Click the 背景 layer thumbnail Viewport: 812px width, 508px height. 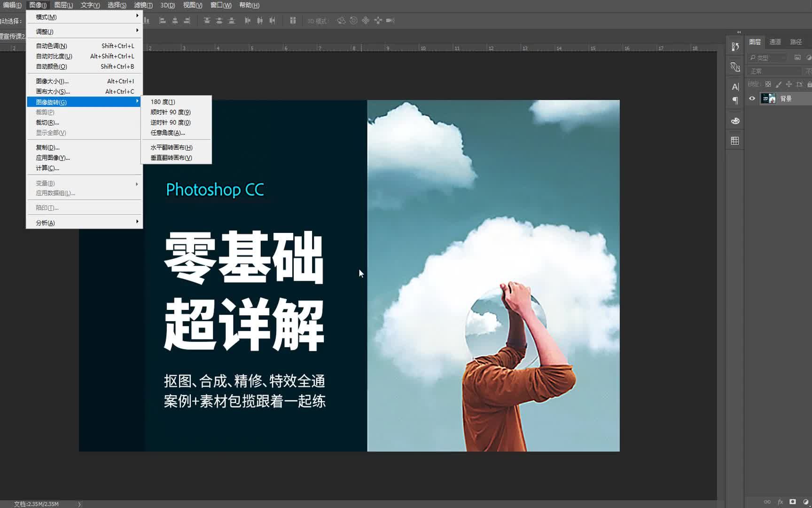768,98
